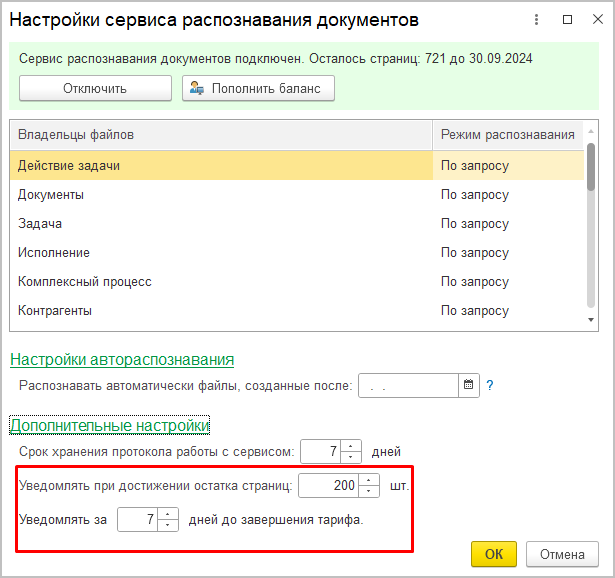Decrease the remaining pages notification threshold
Viewport: 615px width, 578px height.
(x=369, y=491)
